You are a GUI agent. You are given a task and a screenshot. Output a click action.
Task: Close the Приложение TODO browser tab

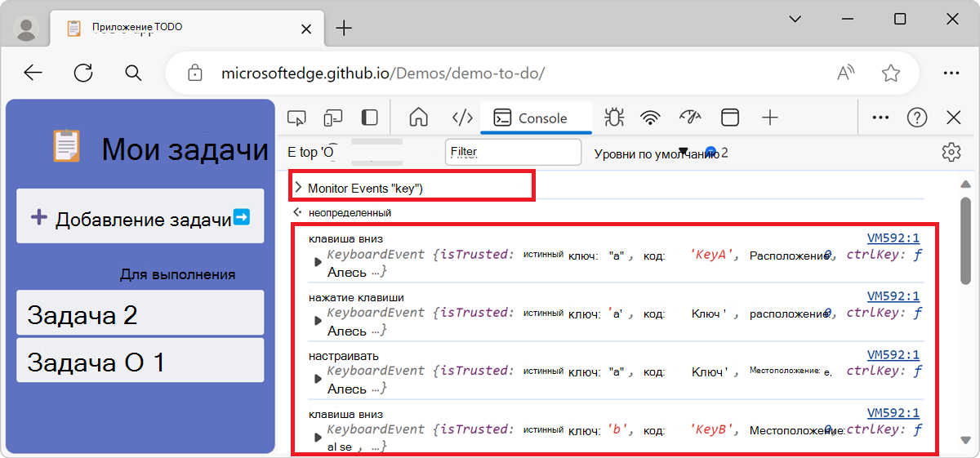[x=306, y=29]
